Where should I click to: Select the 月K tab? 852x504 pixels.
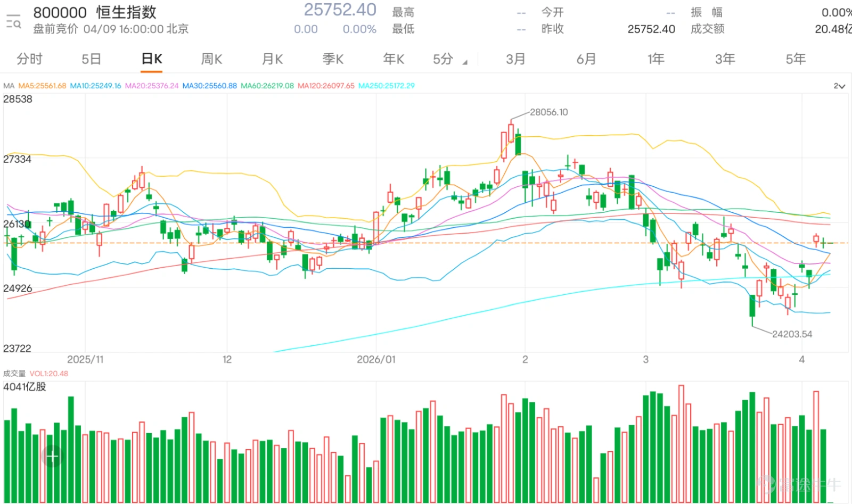click(272, 59)
